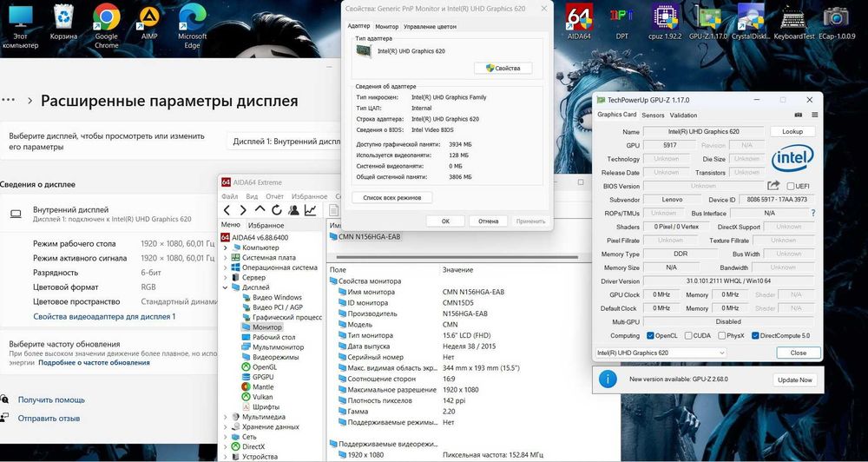Image resolution: width=868 pixels, height=462 pixels.
Task: Click OK in the adapter properties dialog
Action: pyautogui.click(x=445, y=221)
